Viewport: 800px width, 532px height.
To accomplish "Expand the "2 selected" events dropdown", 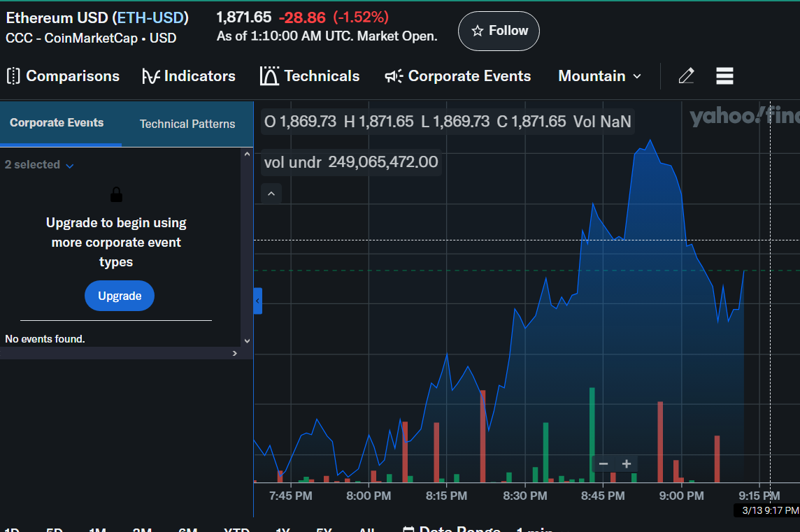I will pyautogui.click(x=39, y=165).
